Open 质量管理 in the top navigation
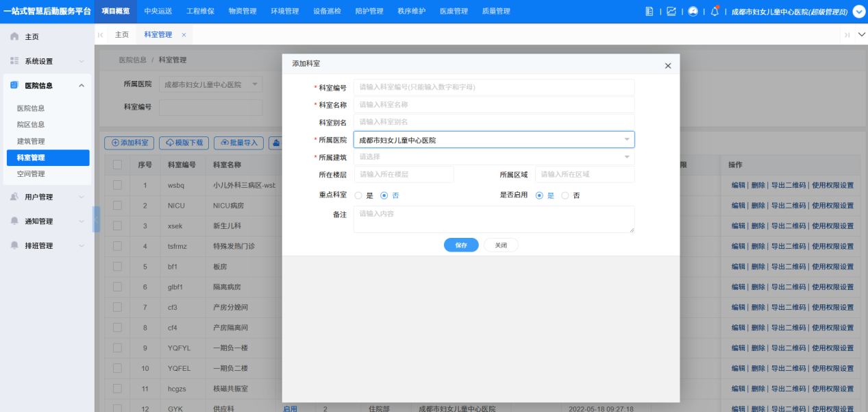Image resolution: width=868 pixels, height=412 pixels. pyautogui.click(x=496, y=11)
